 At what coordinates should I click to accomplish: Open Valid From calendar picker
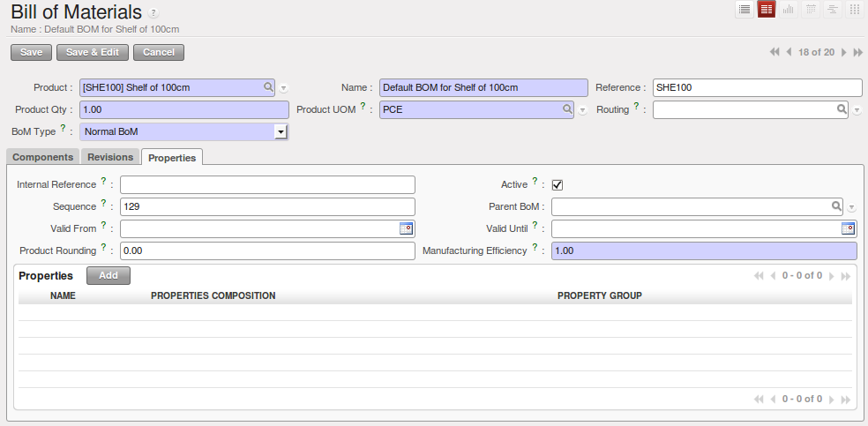pyautogui.click(x=407, y=228)
